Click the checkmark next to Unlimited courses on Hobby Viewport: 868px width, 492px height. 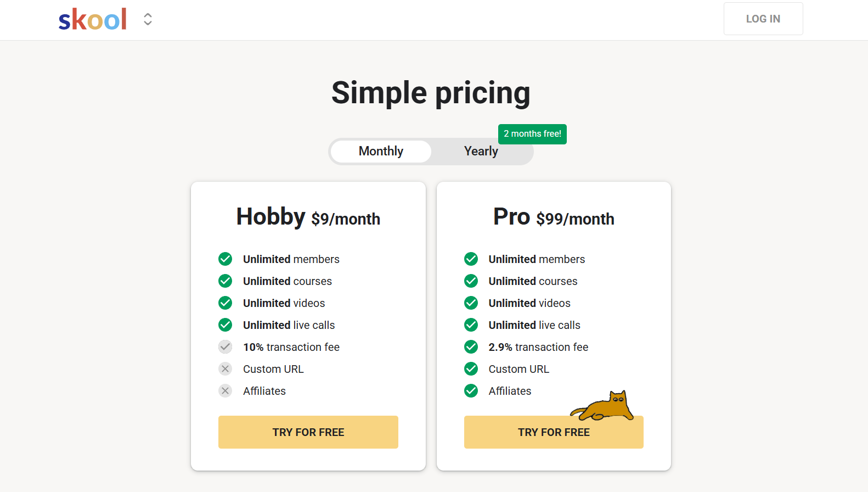pos(225,281)
